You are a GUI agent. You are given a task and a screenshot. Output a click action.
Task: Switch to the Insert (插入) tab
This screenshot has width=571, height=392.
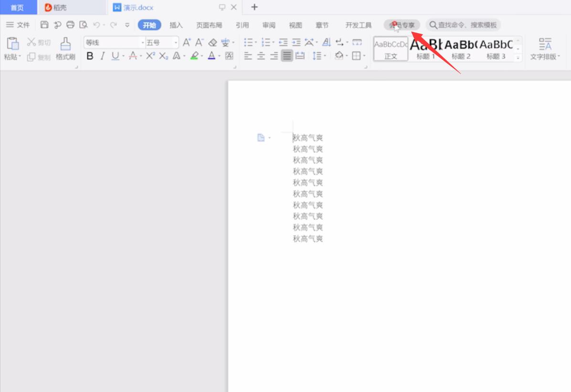[176, 25]
